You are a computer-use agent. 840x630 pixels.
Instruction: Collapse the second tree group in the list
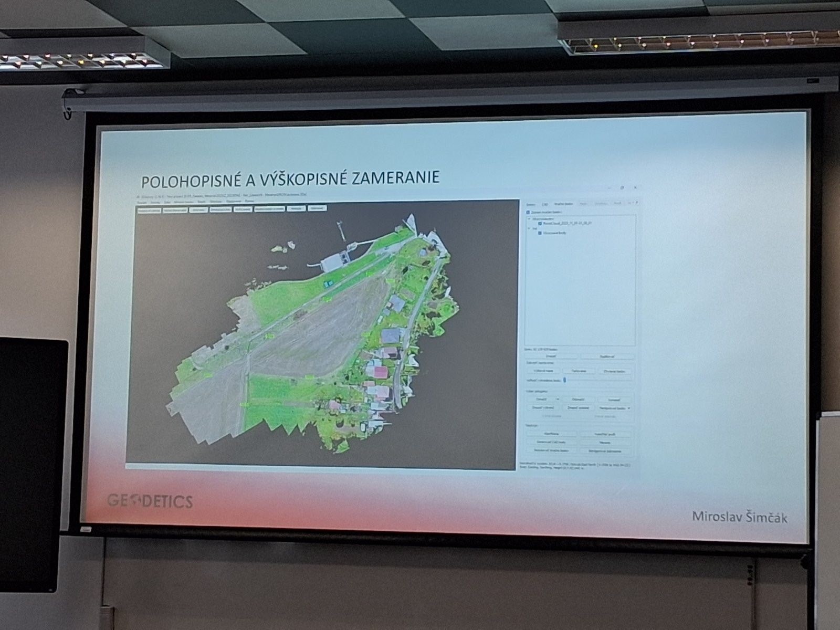529,228
